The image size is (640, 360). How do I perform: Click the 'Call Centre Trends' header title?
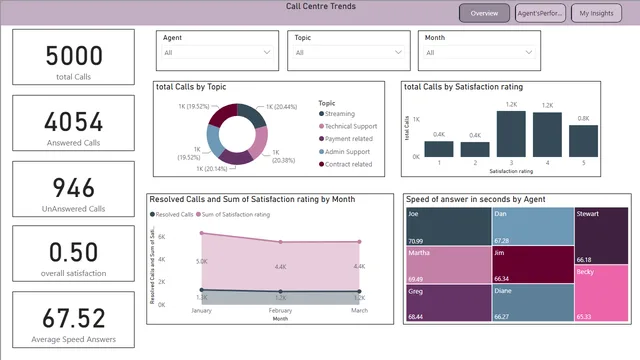[x=321, y=6]
